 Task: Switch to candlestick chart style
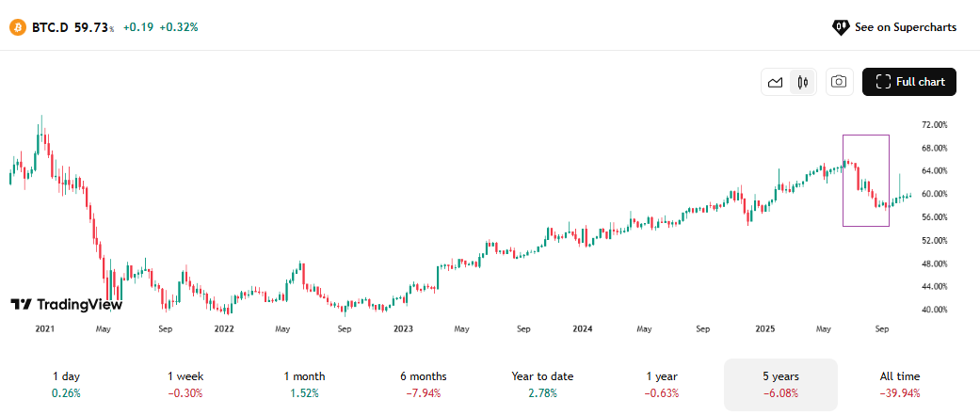pyautogui.click(x=802, y=82)
